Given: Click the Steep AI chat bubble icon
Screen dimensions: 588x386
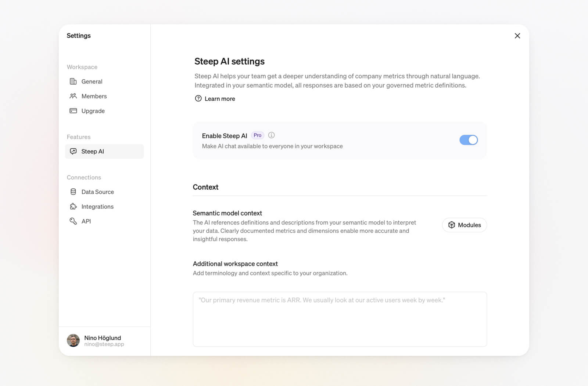Looking at the screenshot, I should coord(73,151).
